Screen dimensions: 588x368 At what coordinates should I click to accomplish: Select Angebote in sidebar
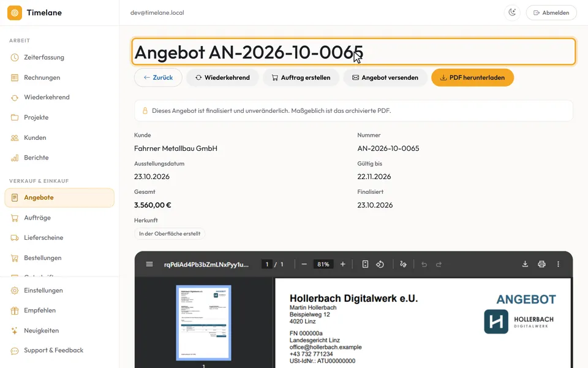59,197
